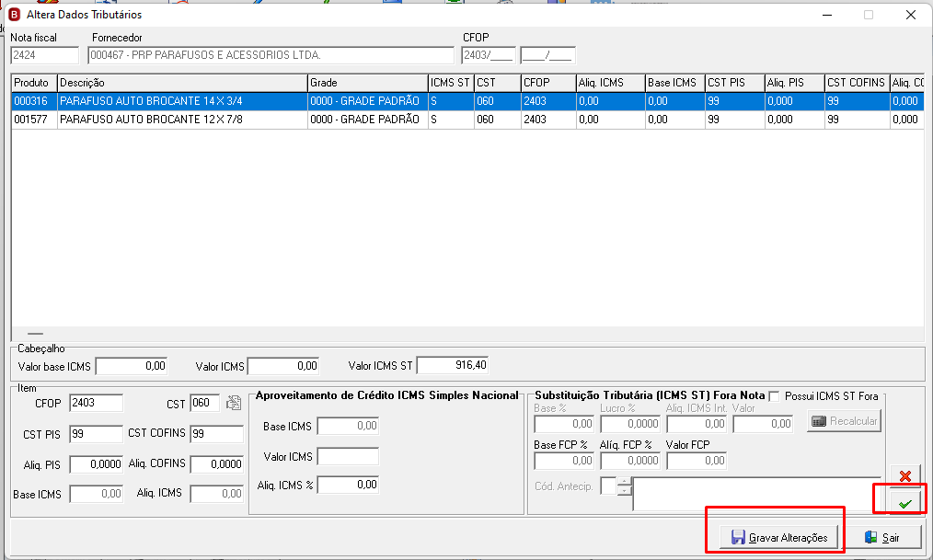
Task: Click the Cabeçalho Valor ICMS field
Action: coord(283,366)
